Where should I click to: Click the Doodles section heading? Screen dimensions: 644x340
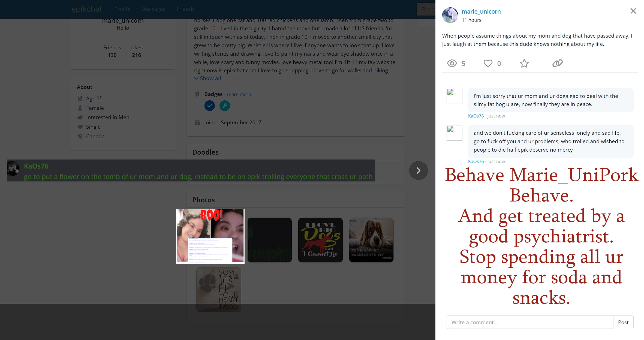pyautogui.click(x=205, y=152)
